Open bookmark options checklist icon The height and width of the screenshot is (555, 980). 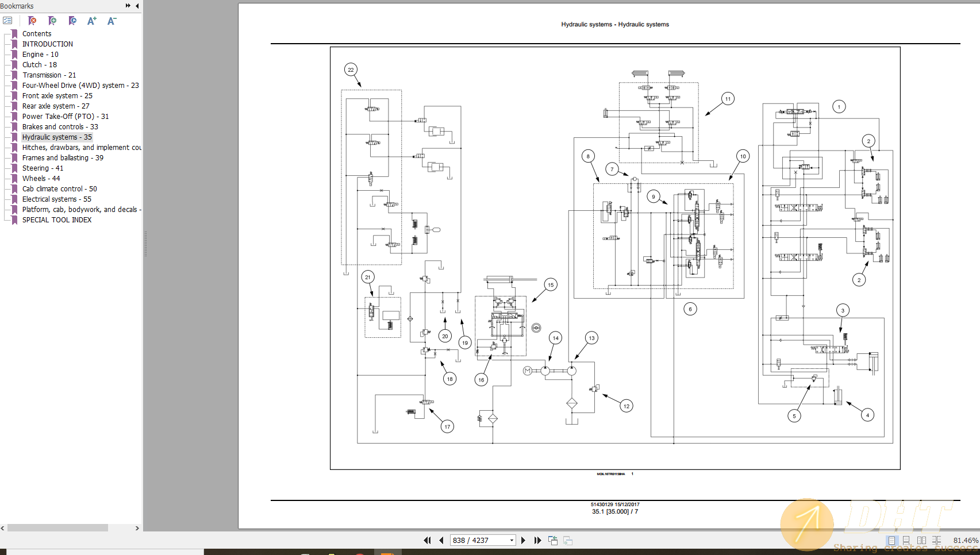click(7, 20)
